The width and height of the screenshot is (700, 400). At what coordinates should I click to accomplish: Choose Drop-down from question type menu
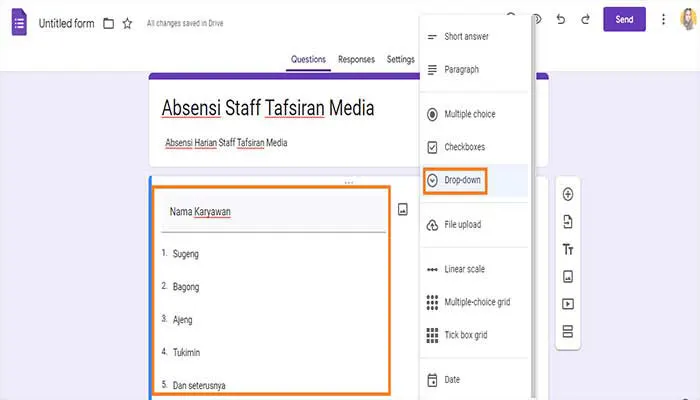point(462,180)
